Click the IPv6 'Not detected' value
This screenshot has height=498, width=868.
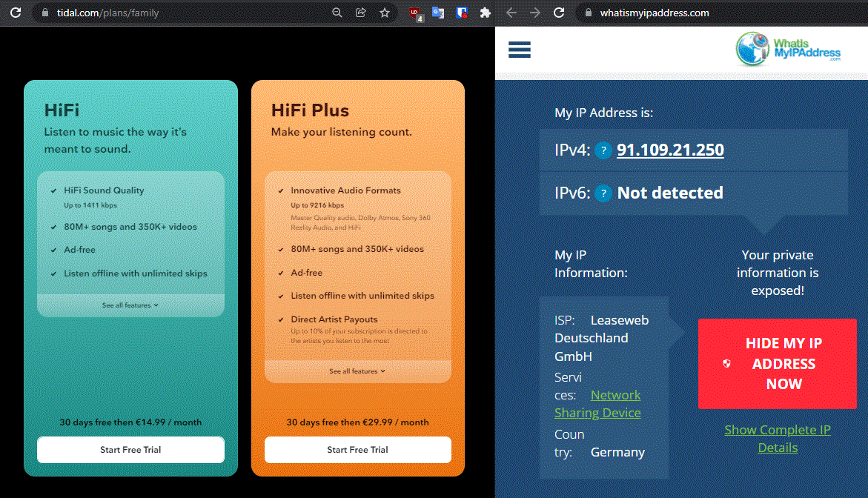coord(670,193)
